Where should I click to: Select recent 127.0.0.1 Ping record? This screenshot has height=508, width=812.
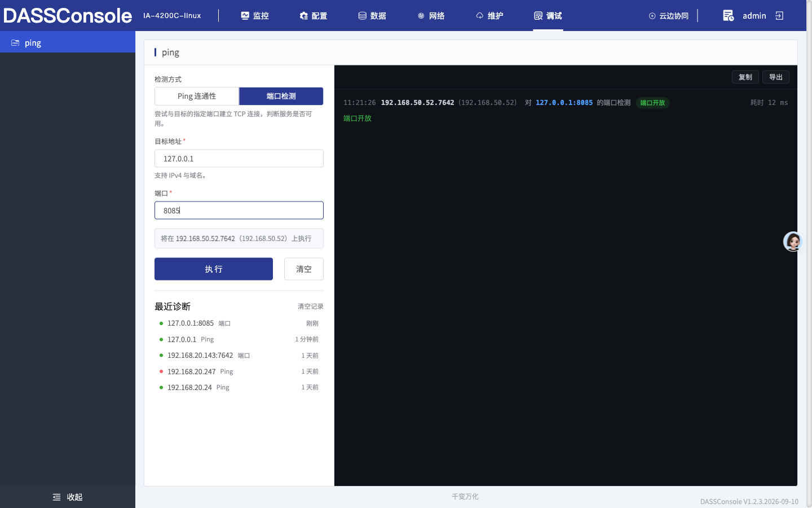click(x=239, y=339)
